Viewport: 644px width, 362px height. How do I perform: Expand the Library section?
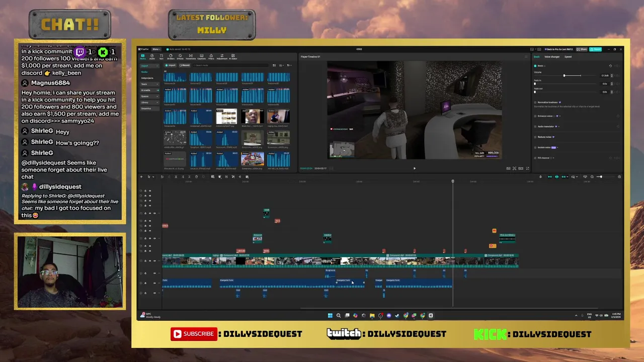pos(149,102)
